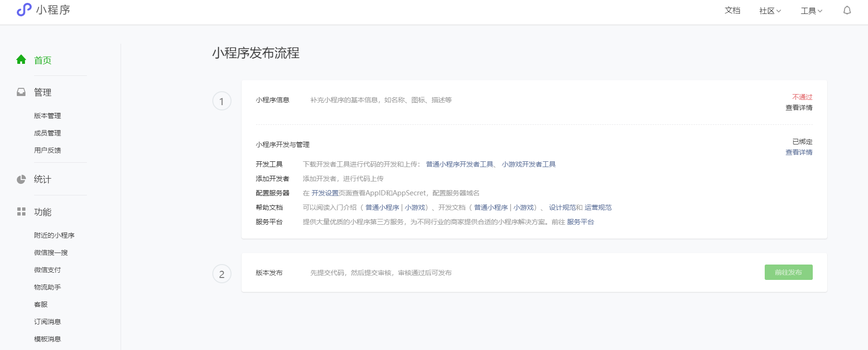
Task: Click the 功能 grid icon
Action: pyautogui.click(x=21, y=212)
